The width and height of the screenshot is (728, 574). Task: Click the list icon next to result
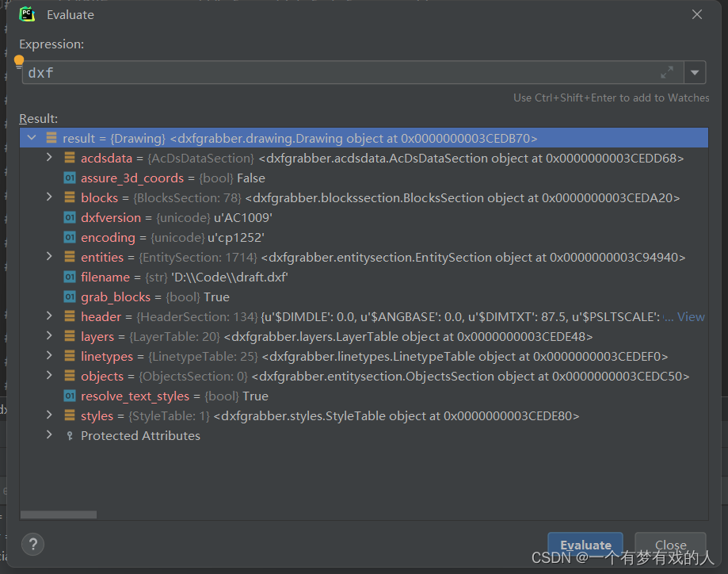[51, 138]
